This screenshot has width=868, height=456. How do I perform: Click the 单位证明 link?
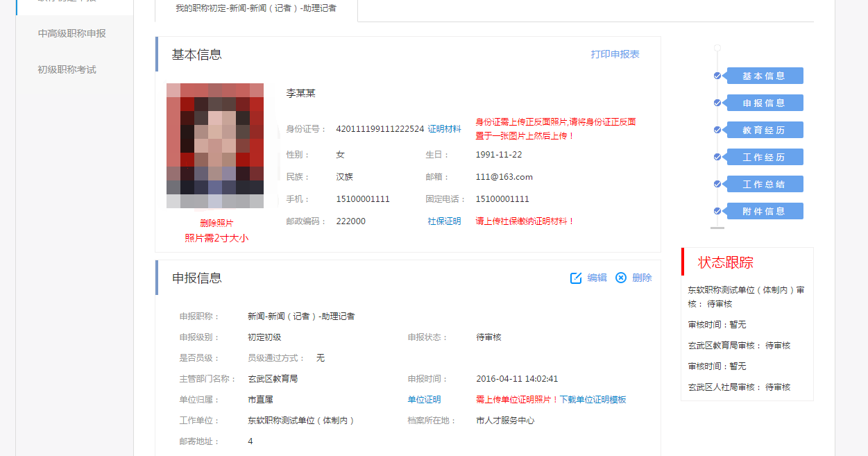click(x=424, y=400)
